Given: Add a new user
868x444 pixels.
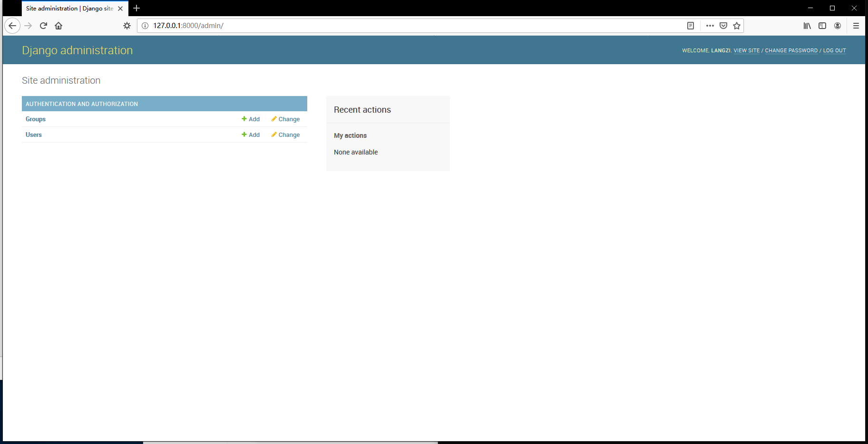Looking at the screenshot, I should point(251,135).
